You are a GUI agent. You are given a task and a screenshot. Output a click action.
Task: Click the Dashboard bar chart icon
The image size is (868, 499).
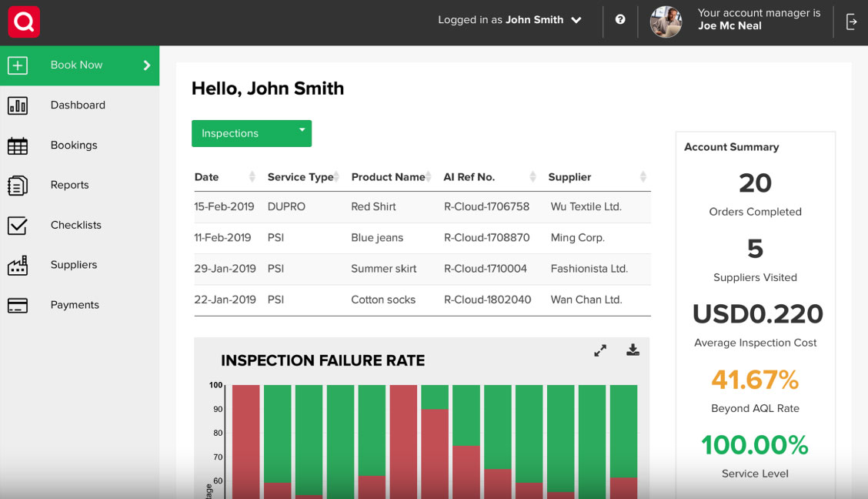tap(18, 105)
